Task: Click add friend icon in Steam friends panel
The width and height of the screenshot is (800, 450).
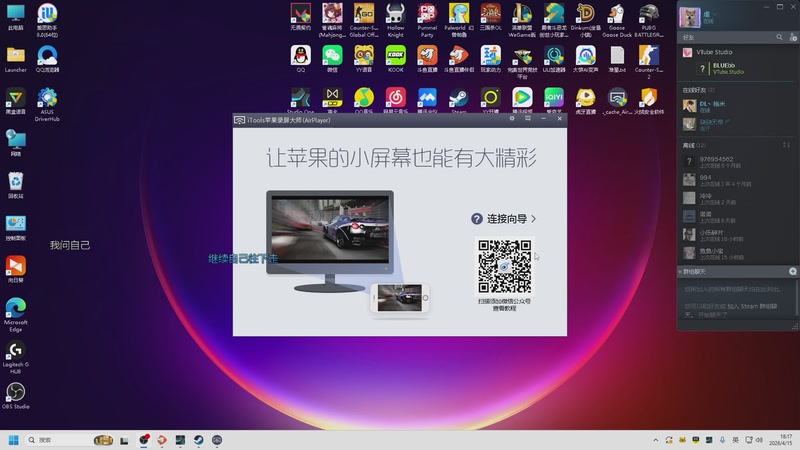Action: tap(793, 37)
